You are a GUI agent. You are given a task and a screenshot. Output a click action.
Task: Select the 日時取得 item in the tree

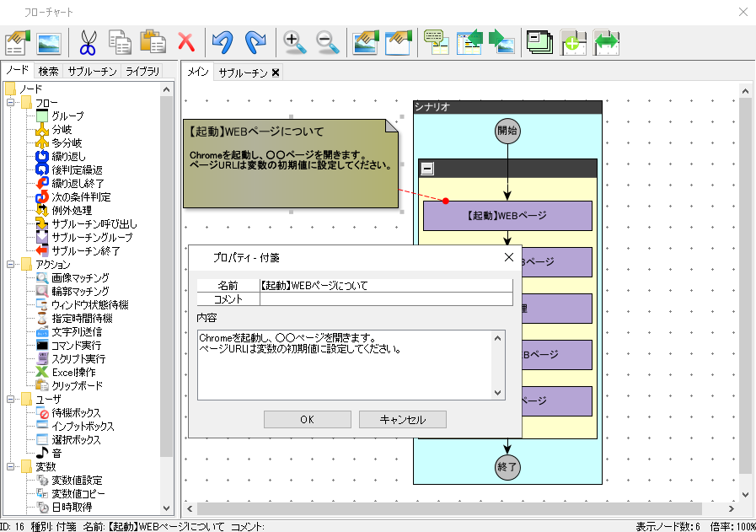(x=72, y=508)
